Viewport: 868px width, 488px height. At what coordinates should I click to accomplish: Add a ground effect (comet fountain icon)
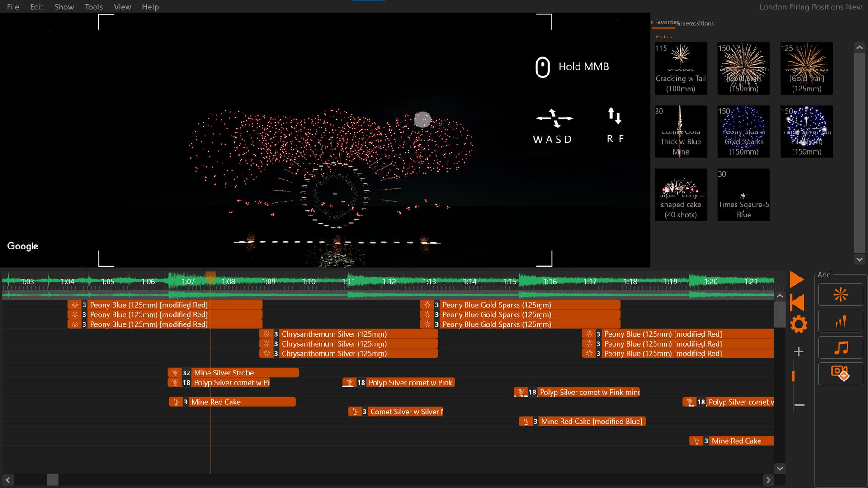pos(840,322)
